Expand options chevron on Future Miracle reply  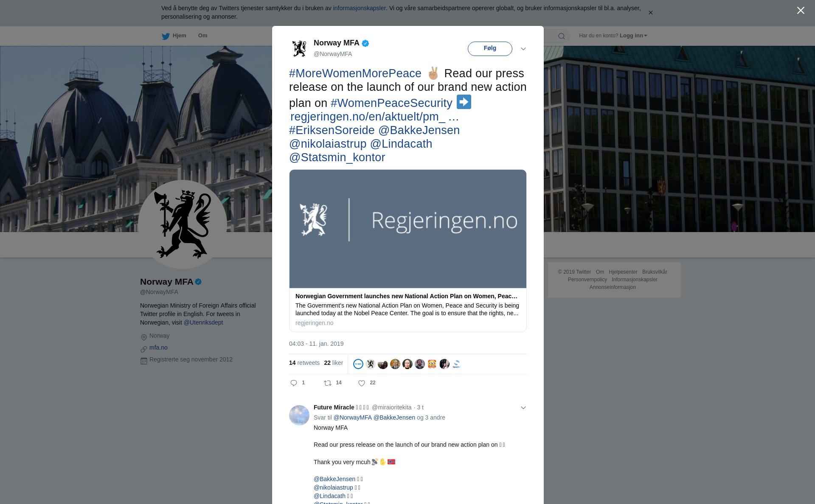[523, 408]
